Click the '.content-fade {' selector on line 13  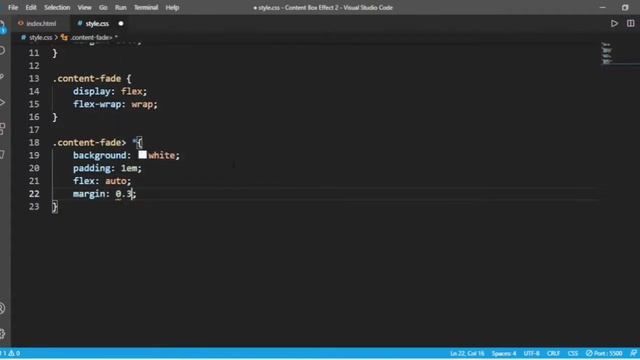point(92,78)
